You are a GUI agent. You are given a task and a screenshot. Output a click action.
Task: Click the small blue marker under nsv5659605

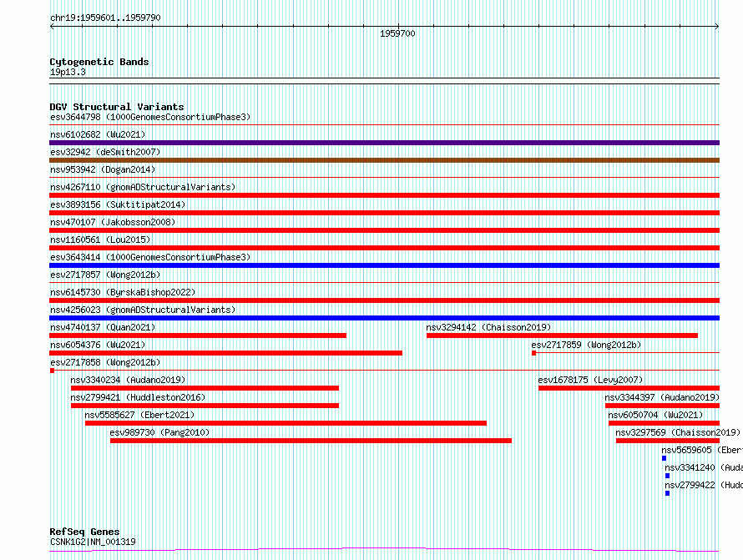click(x=664, y=458)
